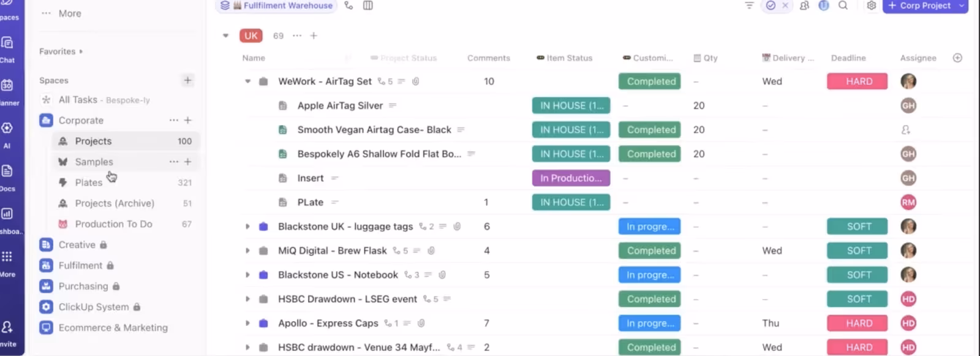This screenshot has width=980, height=356.
Task: Click HARD deadline tag on WeWork row
Action: (858, 81)
